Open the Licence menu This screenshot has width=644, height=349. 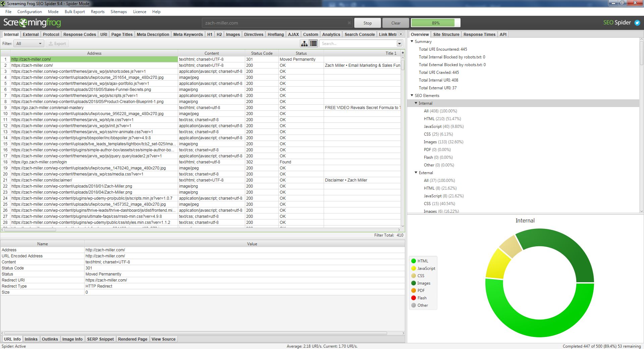[140, 12]
